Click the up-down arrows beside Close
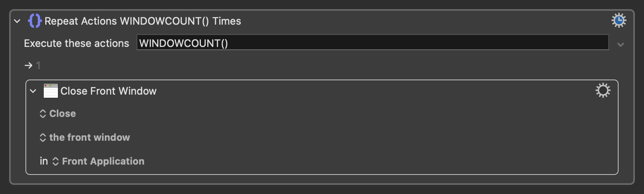The image size is (644, 194). pyautogui.click(x=43, y=114)
